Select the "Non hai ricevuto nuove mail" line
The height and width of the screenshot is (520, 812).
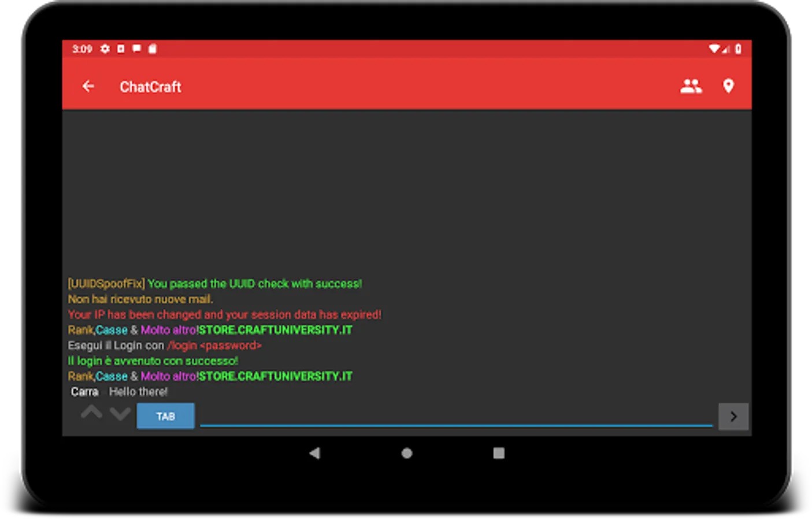click(140, 299)
